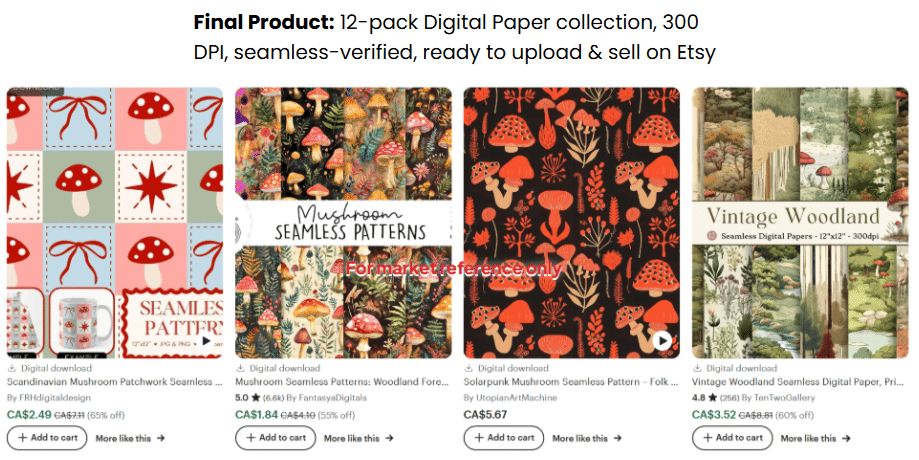The height and width of the screenshot is (460, 919).
Task: Click More like this under Solarpunk Mushroom listing
Action: [587, 438]
